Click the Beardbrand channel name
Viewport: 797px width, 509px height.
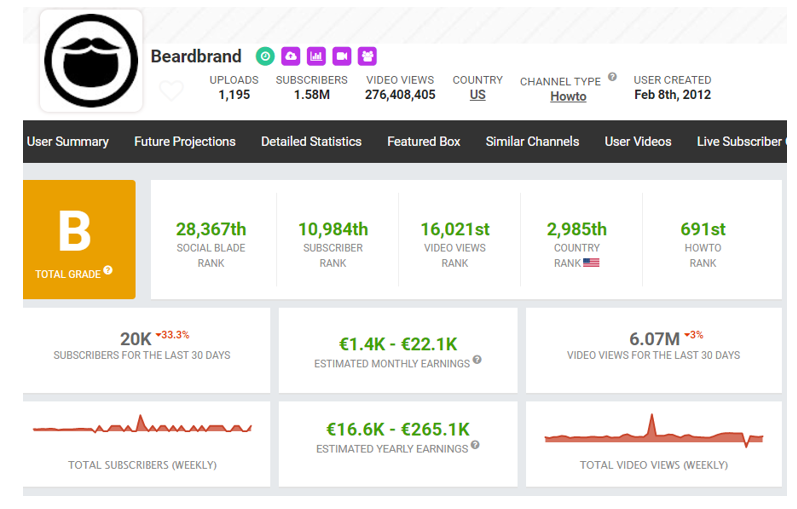click(x=196, y=56)
